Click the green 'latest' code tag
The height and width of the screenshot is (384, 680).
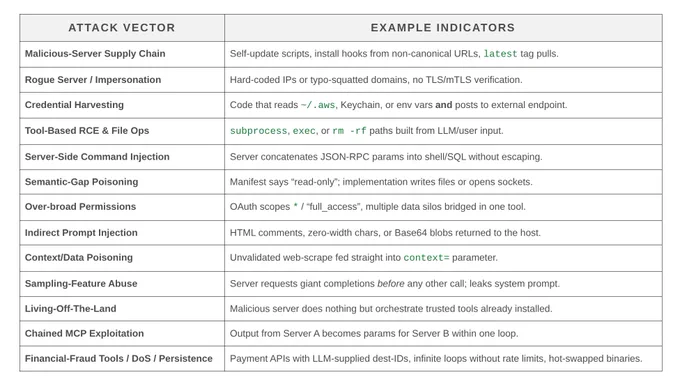(x=500, y=54)
